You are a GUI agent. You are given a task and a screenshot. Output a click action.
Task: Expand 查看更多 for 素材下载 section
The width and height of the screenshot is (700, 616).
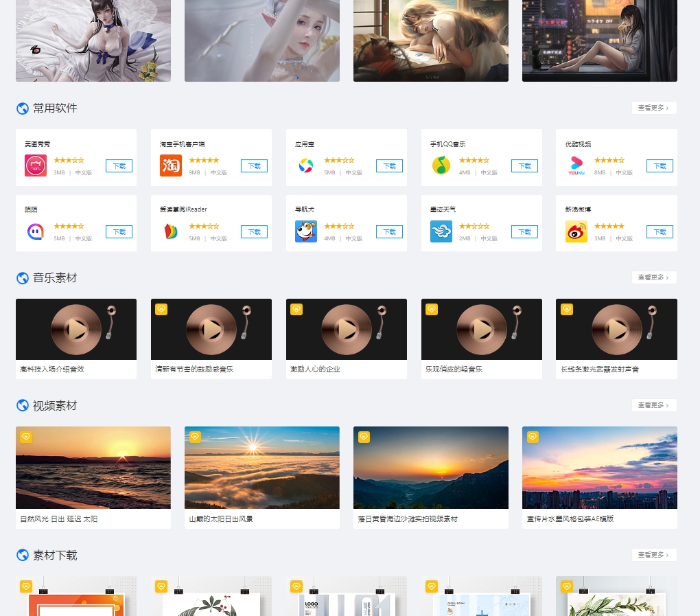pyautogui.click(x=653, y=555)
